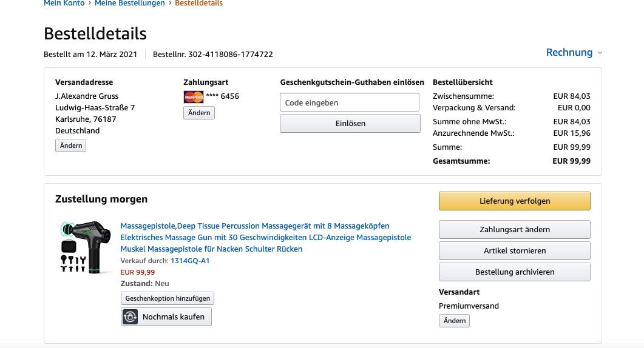Open the Rechnung dropdown
Viewport: 644px width, 348px height.
(574, 53)
